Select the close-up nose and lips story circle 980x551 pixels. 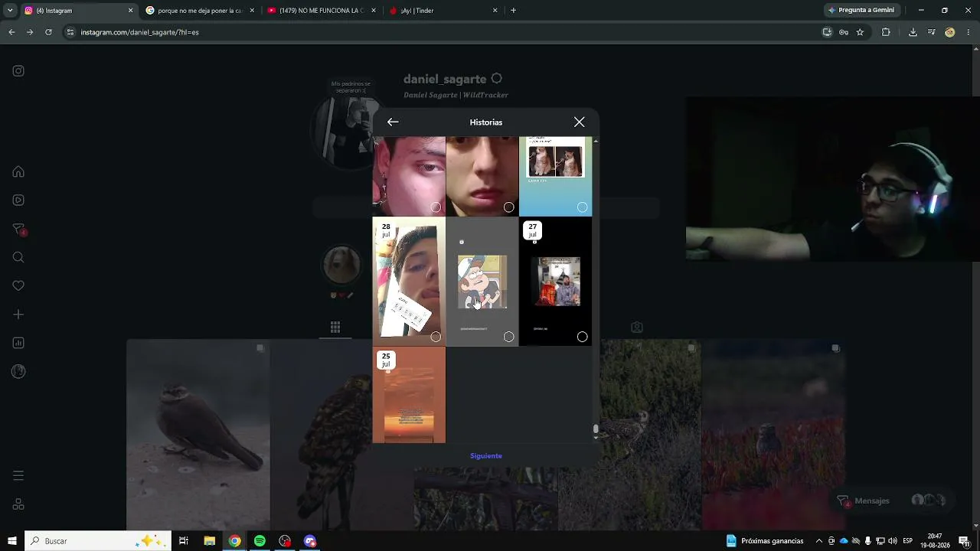pyautogui.click(x=508, y=207)
